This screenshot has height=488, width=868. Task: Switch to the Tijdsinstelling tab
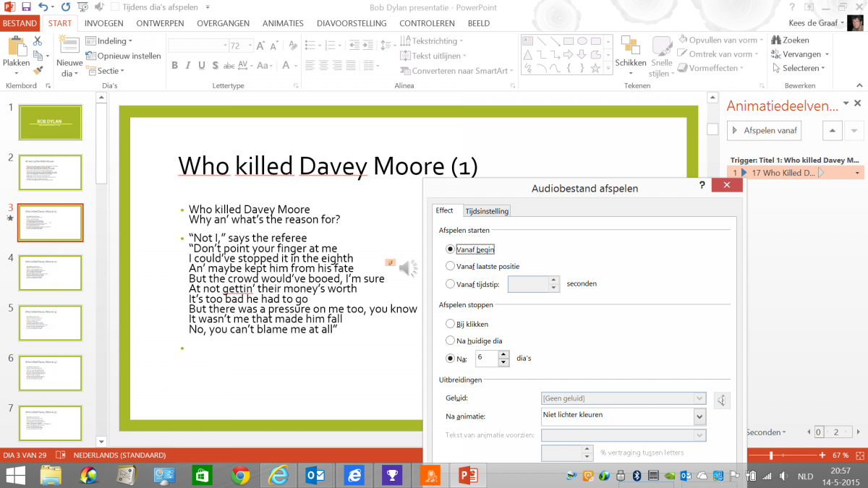coord(487,211)
